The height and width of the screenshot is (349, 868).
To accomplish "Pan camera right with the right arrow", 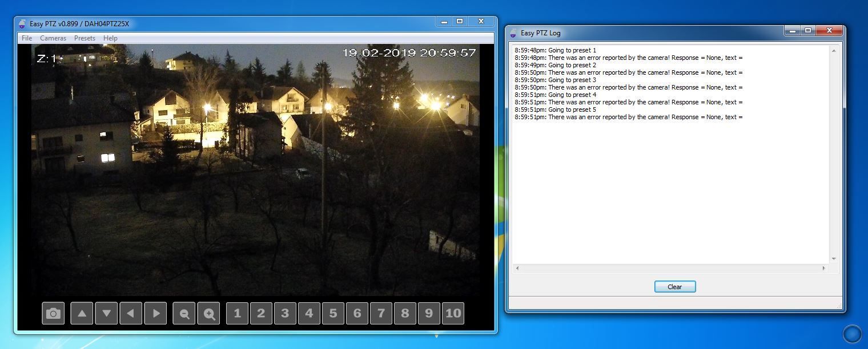I will coord(155,314).
